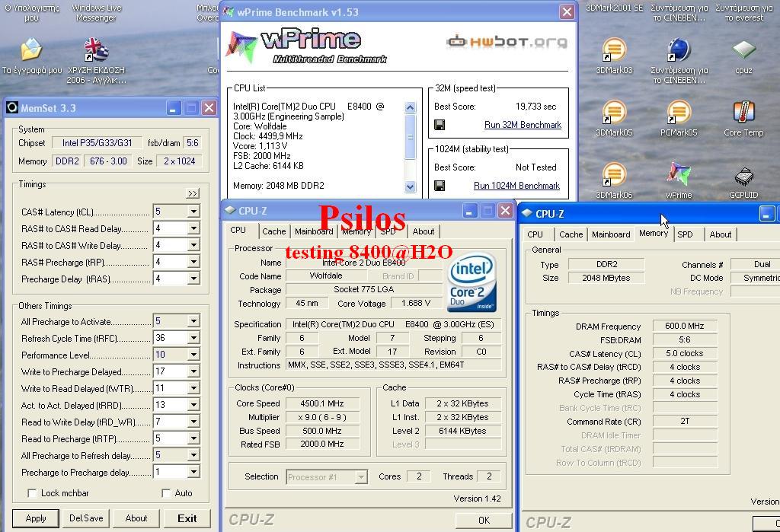The height and width of the screenshot is (532, 780).
Task: Enable the Auto checkbox in MemSet
Action: [x=166, y=493]
